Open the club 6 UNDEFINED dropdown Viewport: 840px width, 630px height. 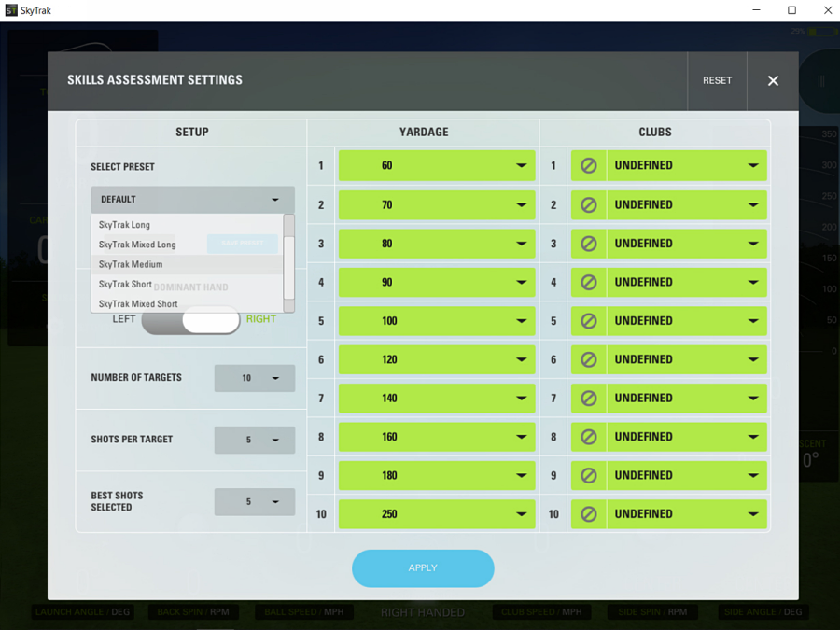tap(687, 359)
